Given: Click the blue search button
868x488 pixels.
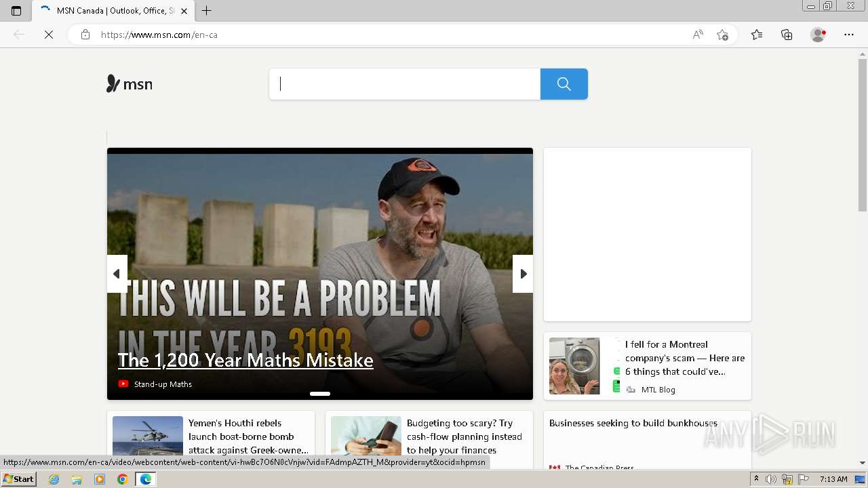Looking at the screenshot, I should (x=564, y=84).
